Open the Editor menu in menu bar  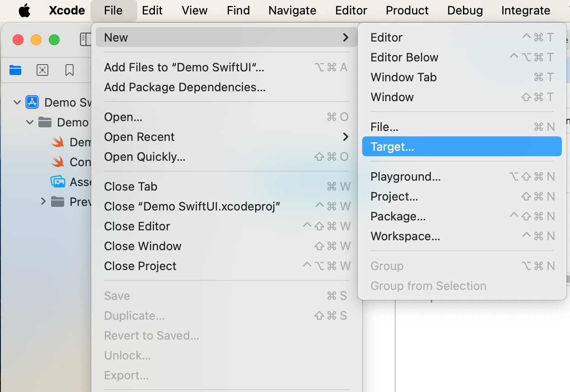[x=351, y=10]
